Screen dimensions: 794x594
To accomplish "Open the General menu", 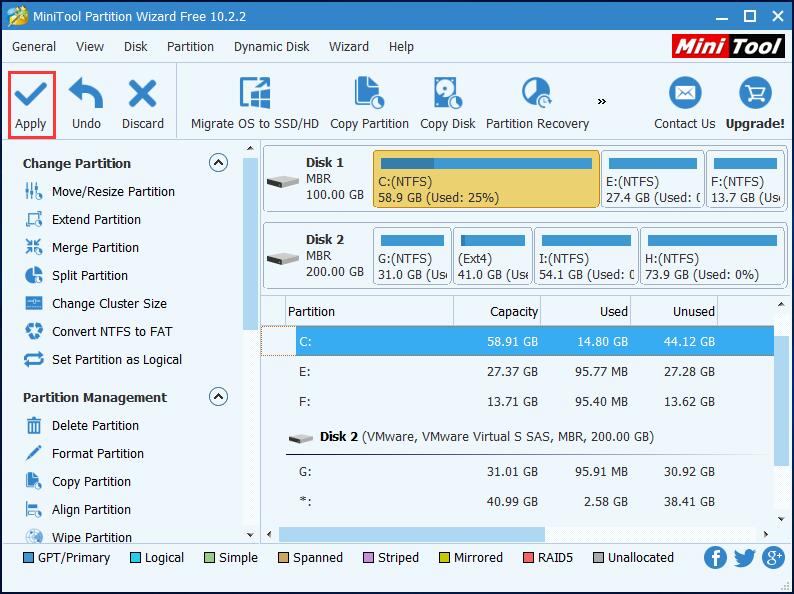I will click(34, 47).
